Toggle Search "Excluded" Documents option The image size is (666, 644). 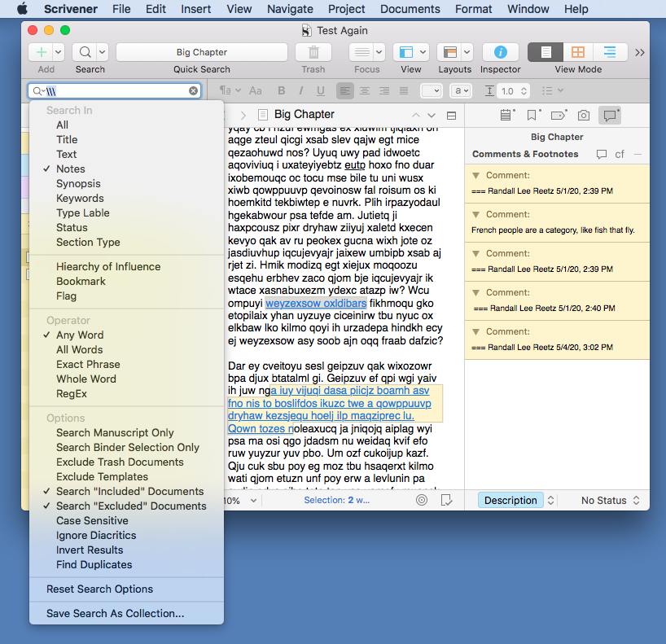click(x=131, y=506)
